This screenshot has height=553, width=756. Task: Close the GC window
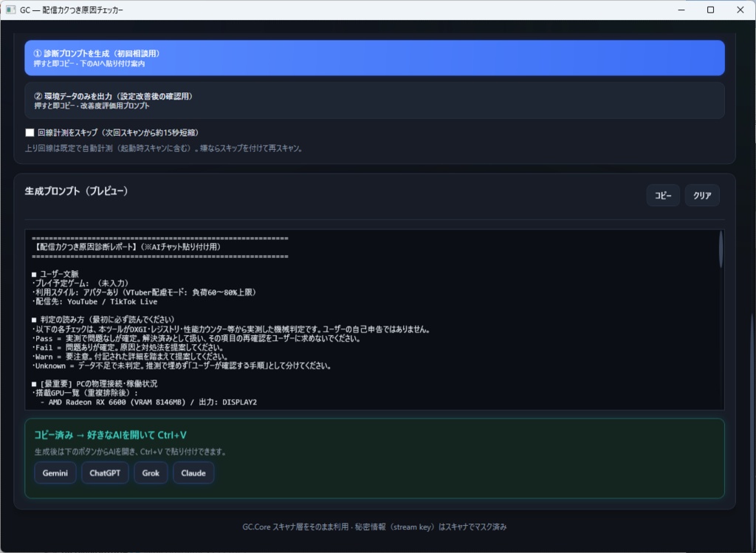[740, 10]
